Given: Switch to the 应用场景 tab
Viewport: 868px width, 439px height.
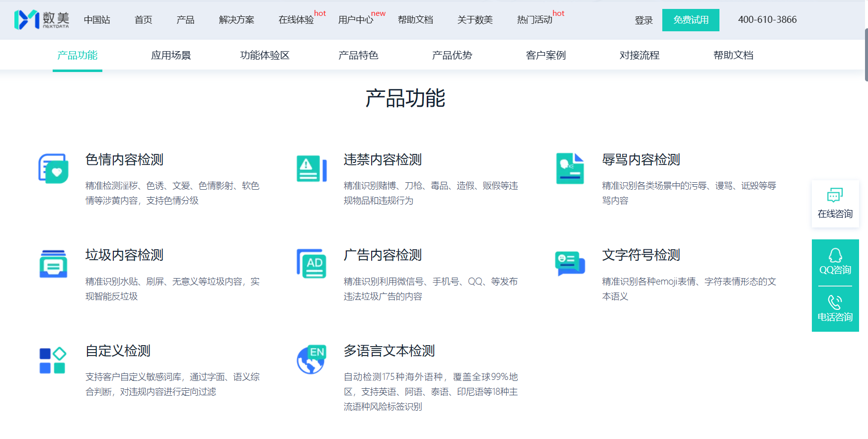Looking at the screenshot, I should point(171,55).
